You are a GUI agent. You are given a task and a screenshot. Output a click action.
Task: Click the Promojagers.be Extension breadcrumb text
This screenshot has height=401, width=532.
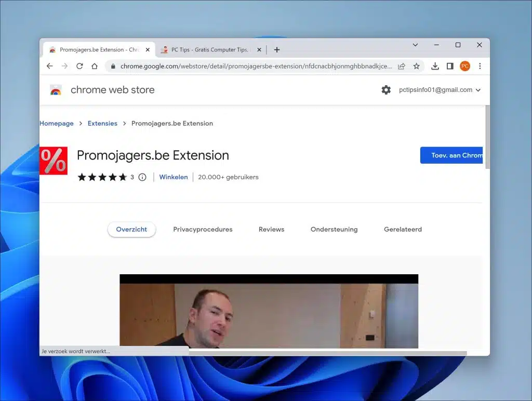172,124
